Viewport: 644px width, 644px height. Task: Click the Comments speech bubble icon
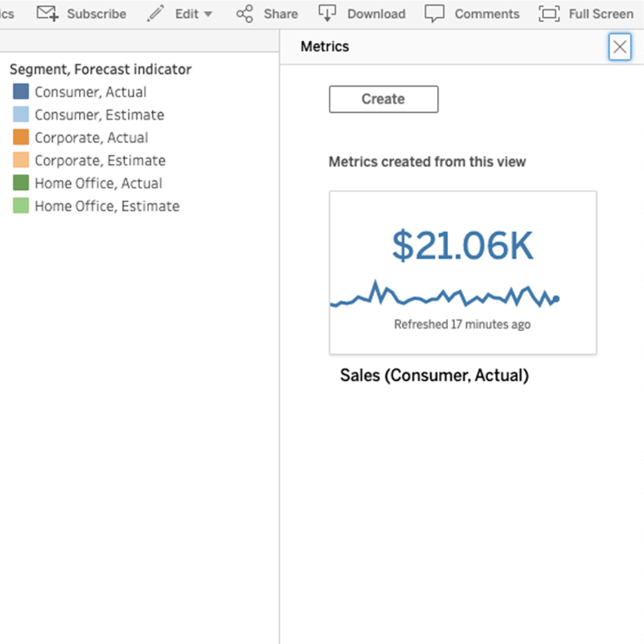[x=434, y=13]
